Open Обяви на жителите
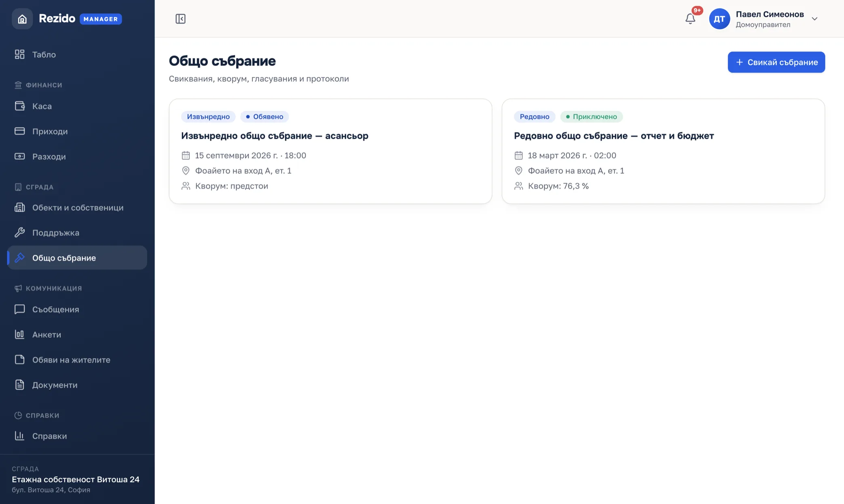 pyautogui.click(x=77, y=360)
